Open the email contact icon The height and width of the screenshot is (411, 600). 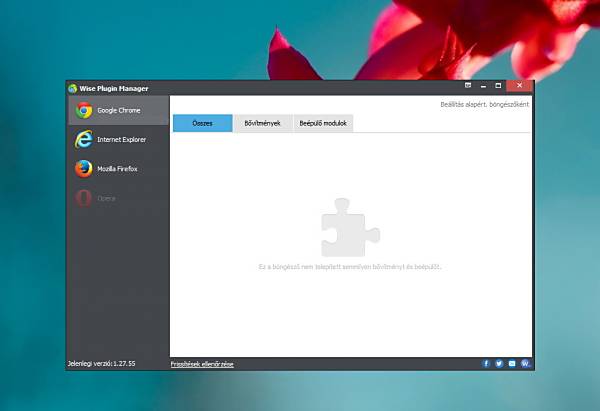512,364
